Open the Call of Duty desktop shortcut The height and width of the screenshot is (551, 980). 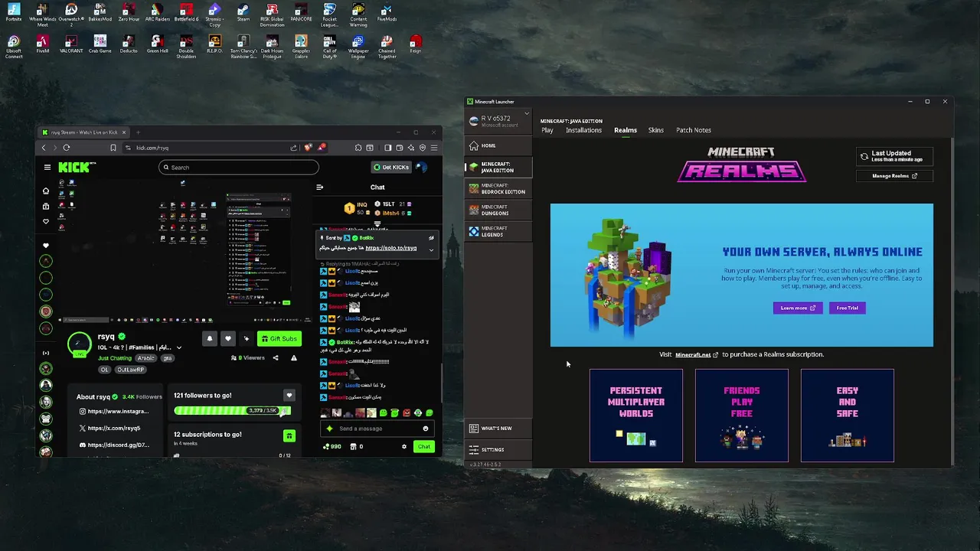coord(329,47)
